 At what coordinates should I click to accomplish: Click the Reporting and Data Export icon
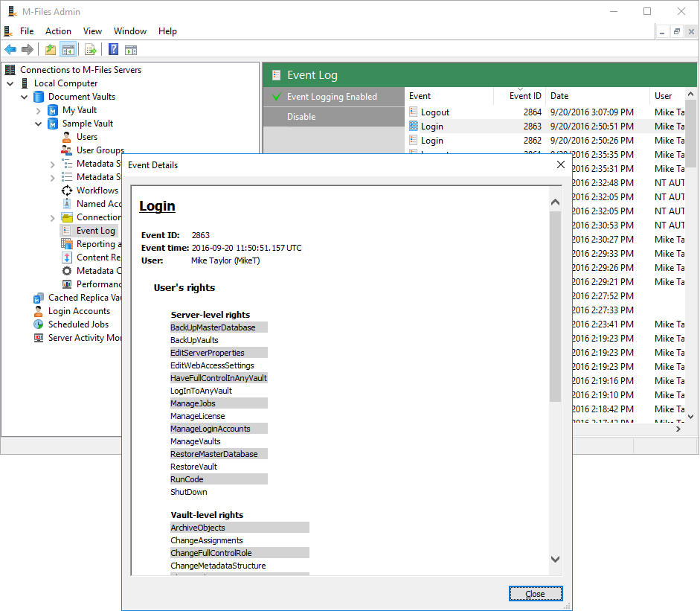pyautogui.click(x=66, y=244)
